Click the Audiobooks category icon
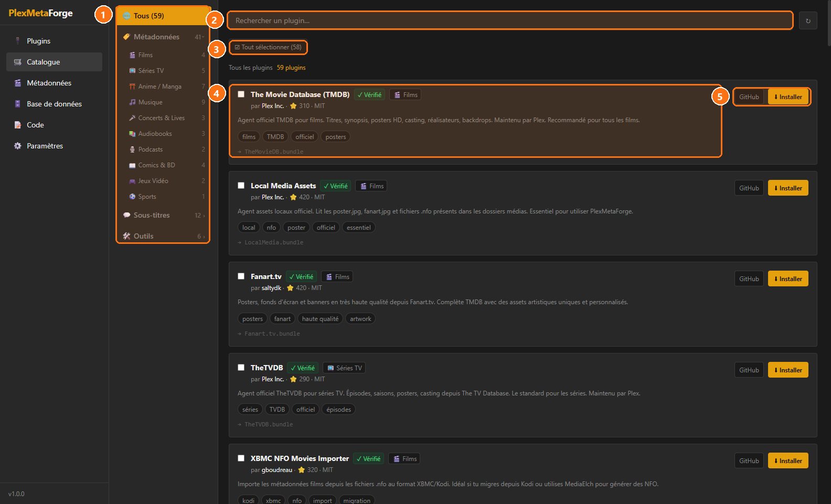 133,134
